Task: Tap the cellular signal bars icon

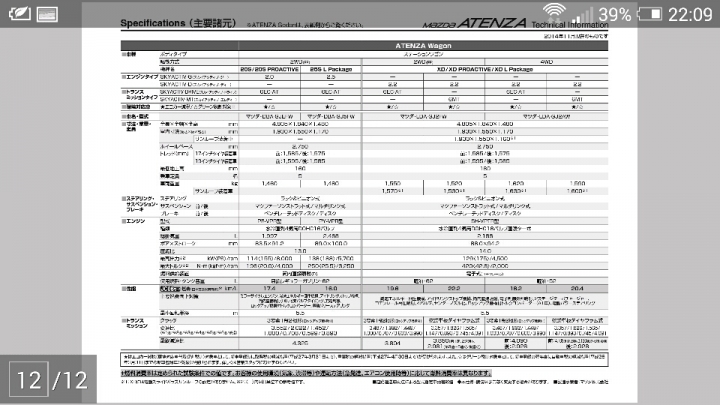Action: [x=582, y=15]
